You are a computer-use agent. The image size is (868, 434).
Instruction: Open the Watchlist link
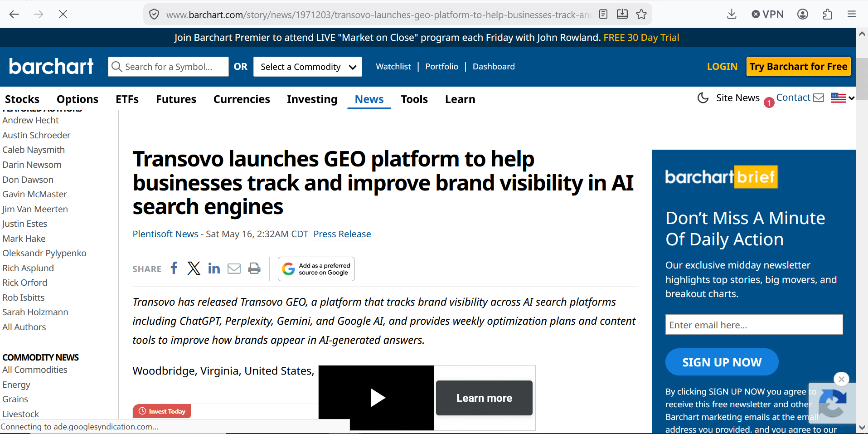coord(393,67)
